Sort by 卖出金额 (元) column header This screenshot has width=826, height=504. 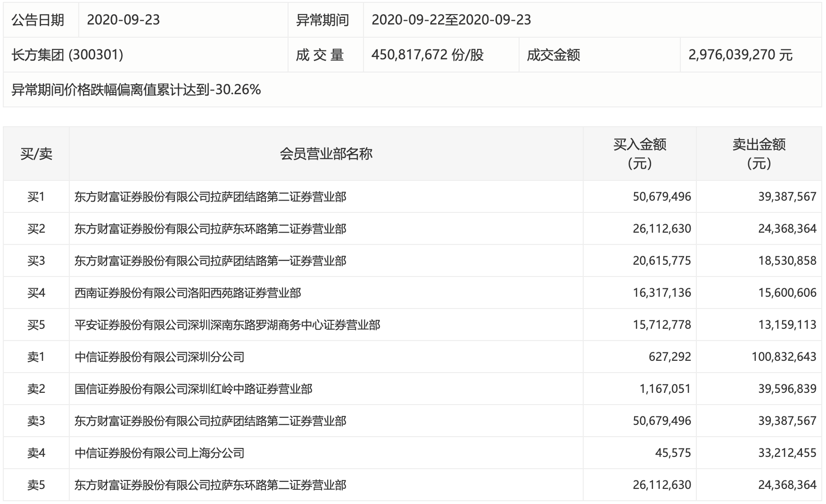click(759, 154)
